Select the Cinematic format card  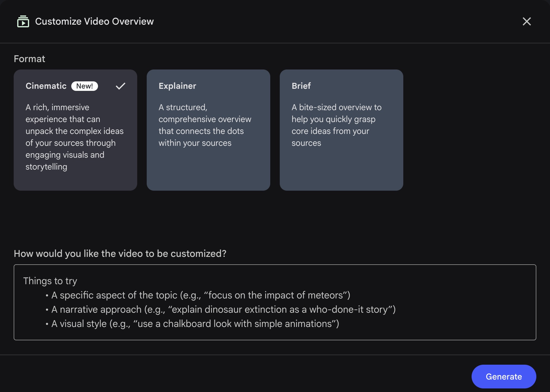point(75,129)
